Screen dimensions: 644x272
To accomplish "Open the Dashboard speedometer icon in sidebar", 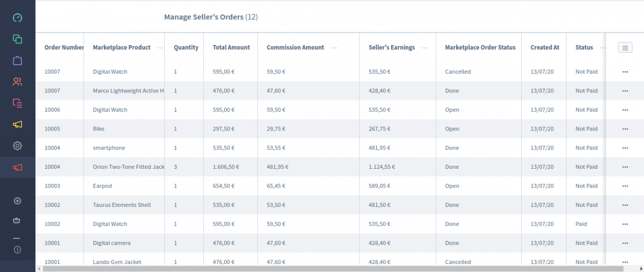I will tap(18, 18).
